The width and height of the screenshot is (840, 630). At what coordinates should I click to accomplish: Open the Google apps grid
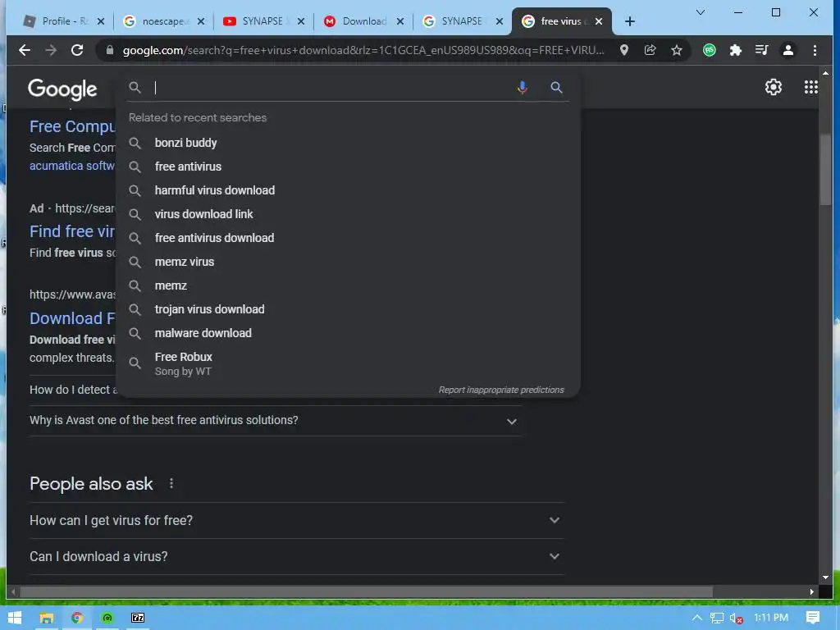[811, 87]
